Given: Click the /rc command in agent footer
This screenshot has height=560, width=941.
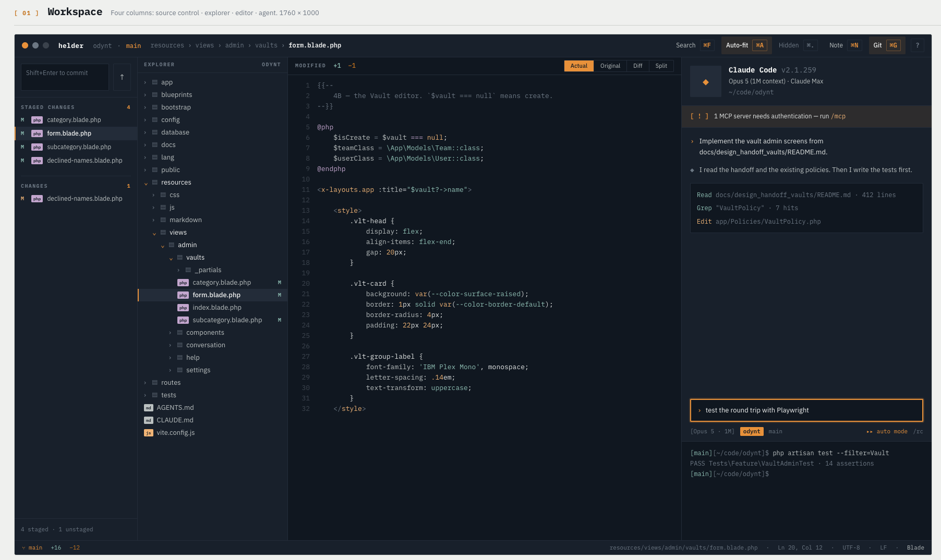Looking at the screenshot, I should 919,432.
